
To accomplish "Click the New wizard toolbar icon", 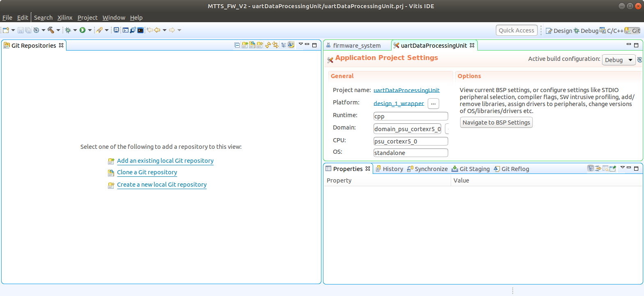I will (x=6, y=30).
